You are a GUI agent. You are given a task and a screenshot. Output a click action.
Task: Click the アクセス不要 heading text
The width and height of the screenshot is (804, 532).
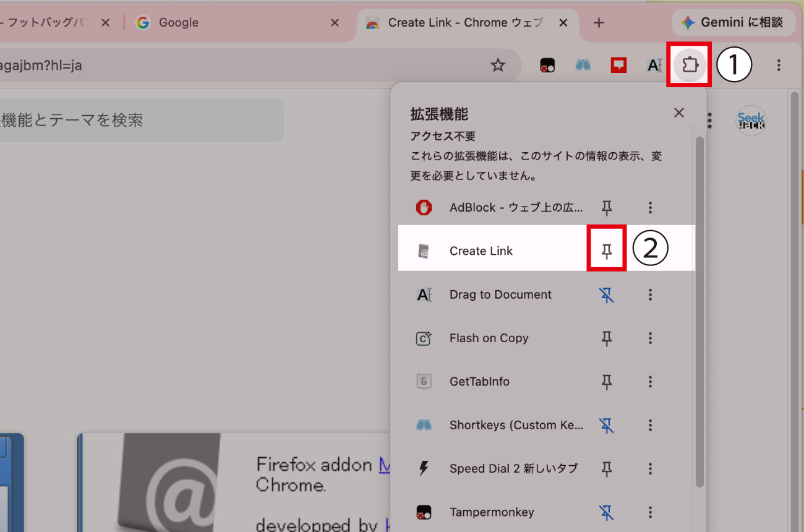[443, 136]
